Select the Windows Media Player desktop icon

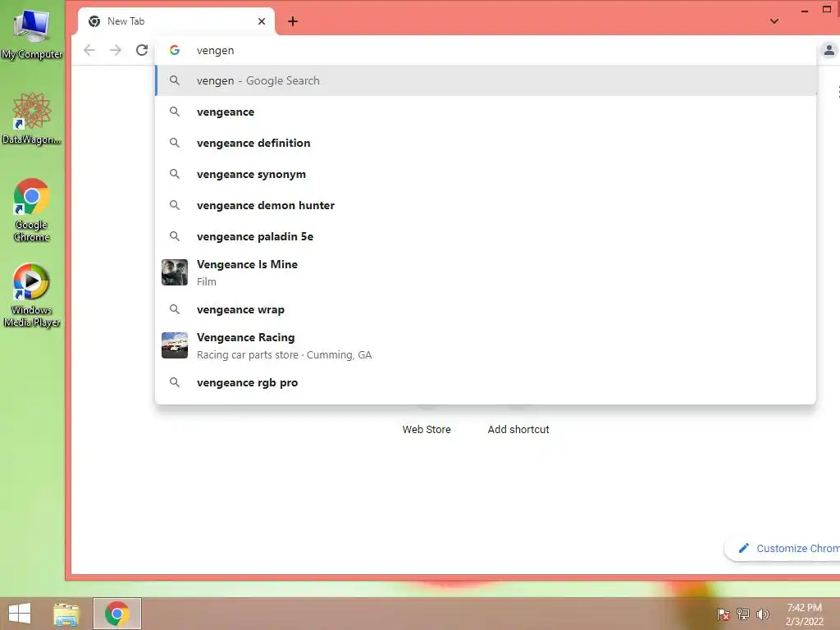click(x=32, y=295)
